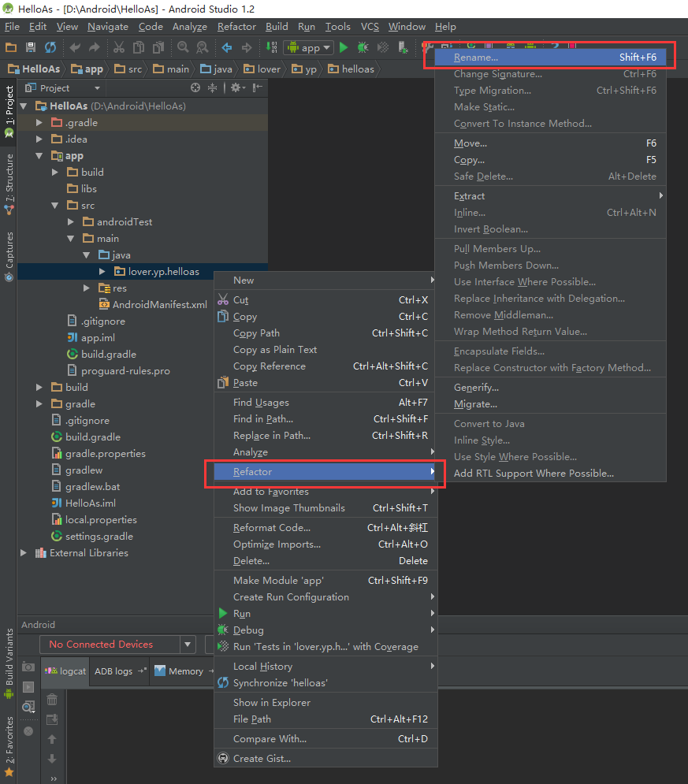688x784 pixels.
Task: Open the VCS menu
Action: click(370, 27)
